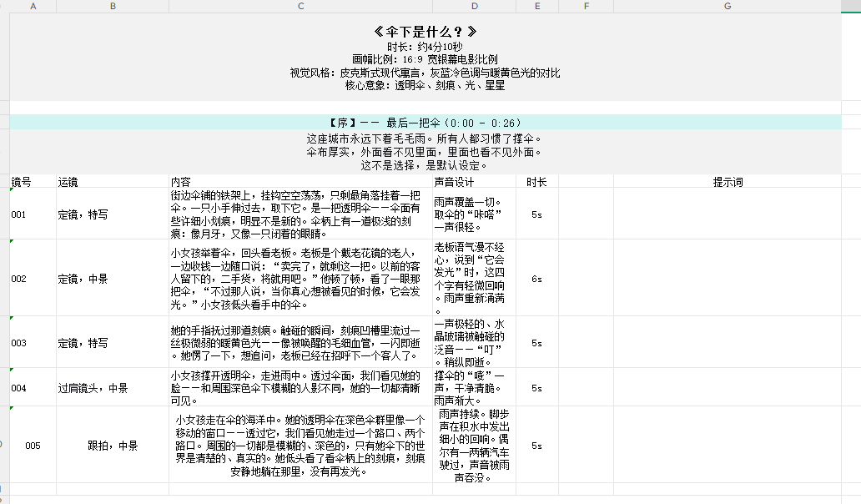Select the 【序】最后一把伞 section header row
This screenshot has height=504, width=861.
pos(425,123)
